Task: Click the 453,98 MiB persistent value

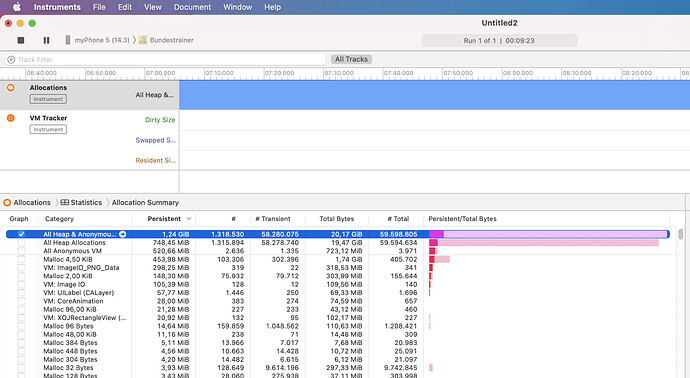Action: (x=171, y=259)
